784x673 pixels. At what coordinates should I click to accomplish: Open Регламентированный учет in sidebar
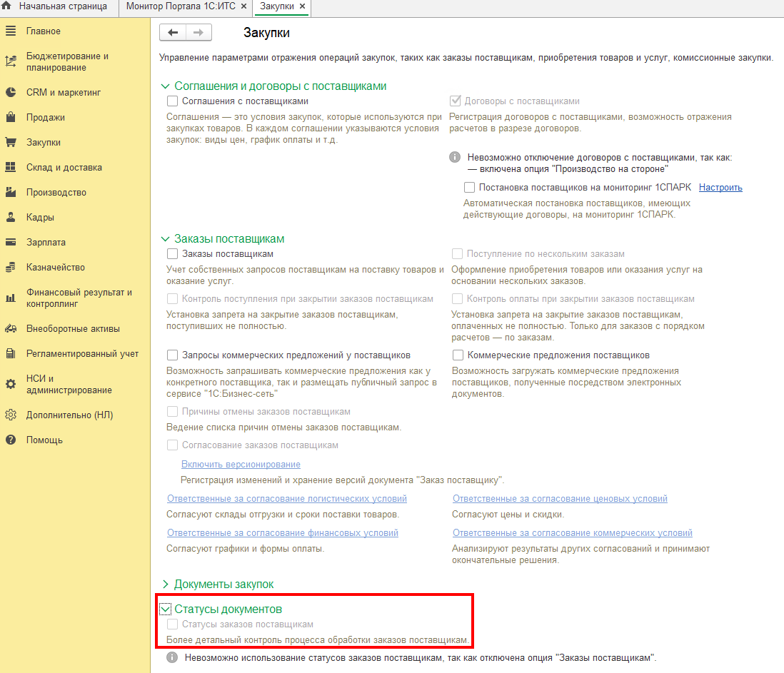click(83, 354)
